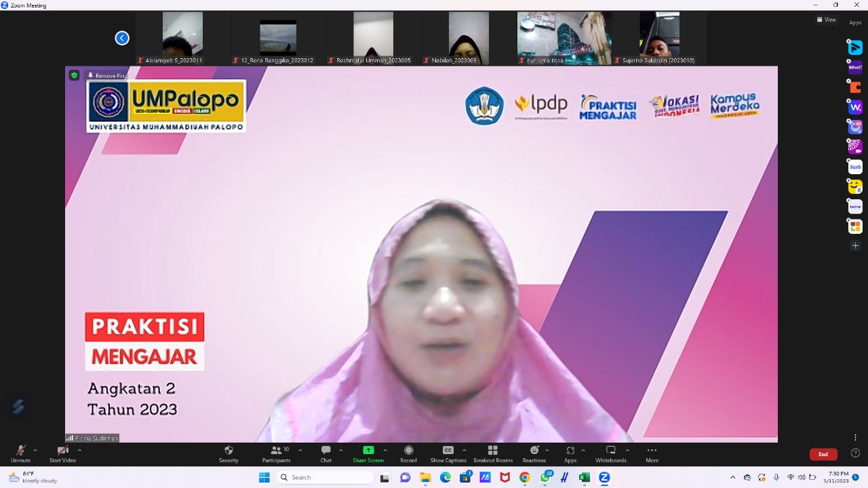
Task: Open the Sesh app in sidebar
Action: (x=855, y=167)
